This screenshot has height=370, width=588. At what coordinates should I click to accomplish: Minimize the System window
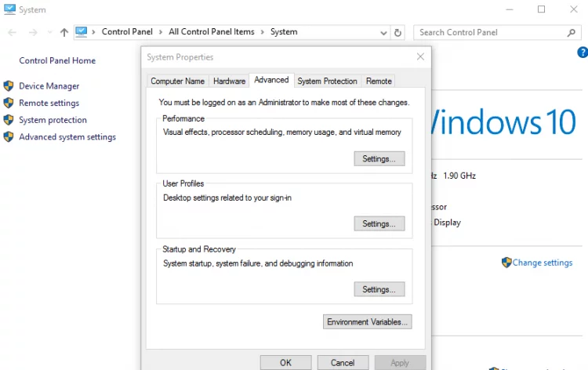(510, 9)
